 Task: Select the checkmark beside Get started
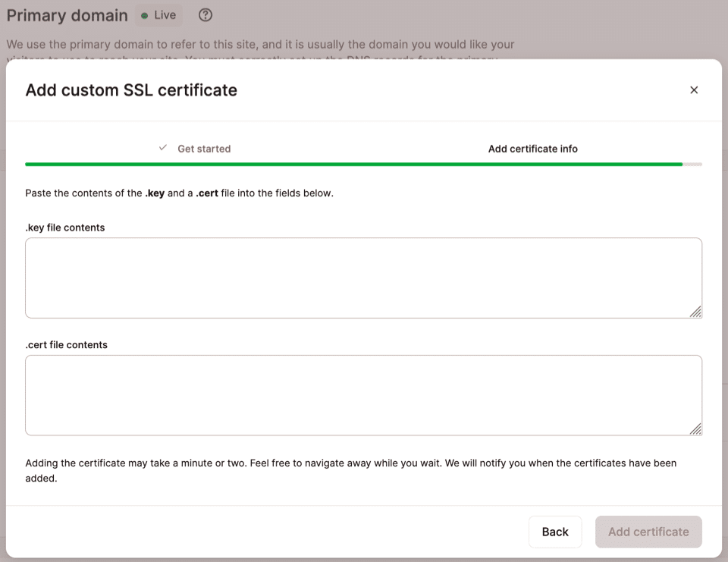click(163, 148)
